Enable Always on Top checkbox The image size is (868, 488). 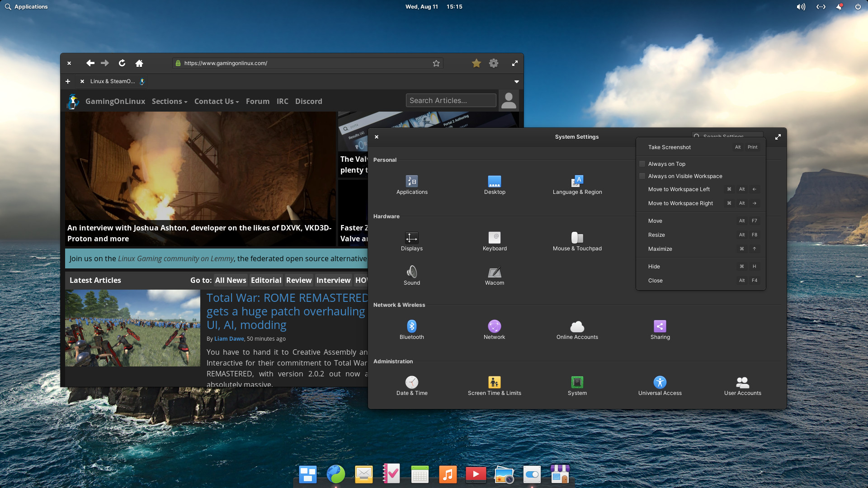coord(642,164)
